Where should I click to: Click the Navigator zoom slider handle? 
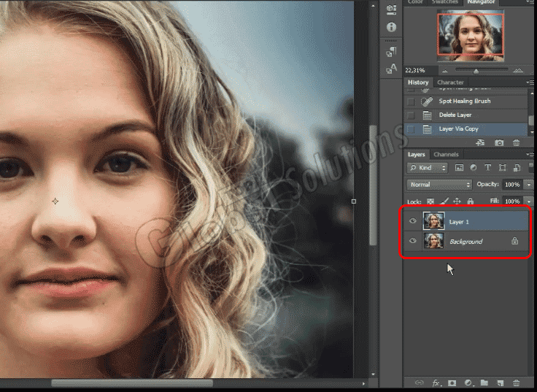click(476, 71)
